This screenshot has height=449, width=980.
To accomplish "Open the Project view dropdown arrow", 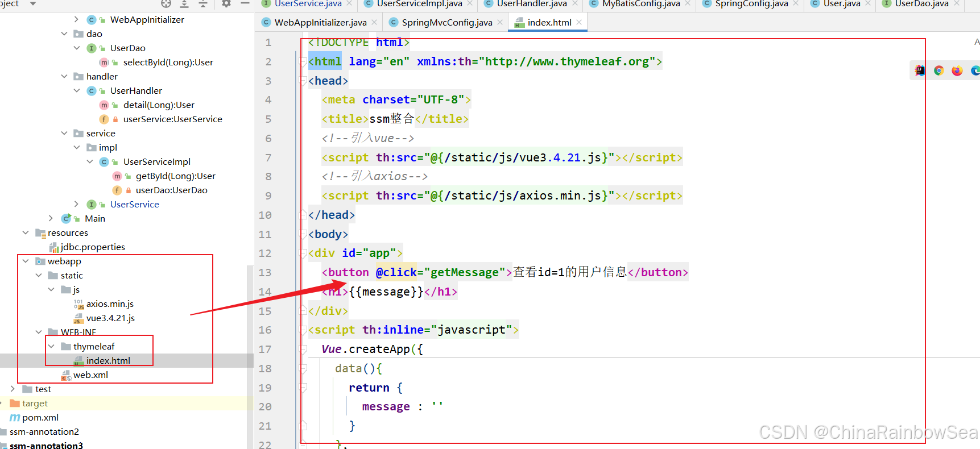I will (x=33, y=3).
